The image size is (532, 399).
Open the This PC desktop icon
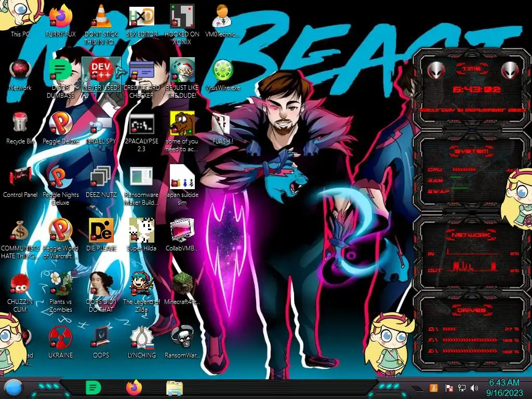(20, 19)
